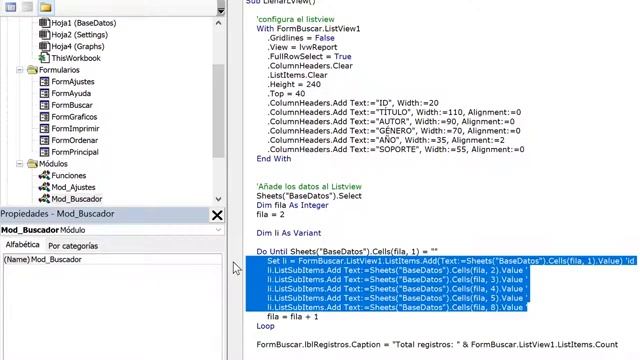Click the fila = fila + 1 line
Viewport: 640px width, 360px height.
(x=293, y=317)
